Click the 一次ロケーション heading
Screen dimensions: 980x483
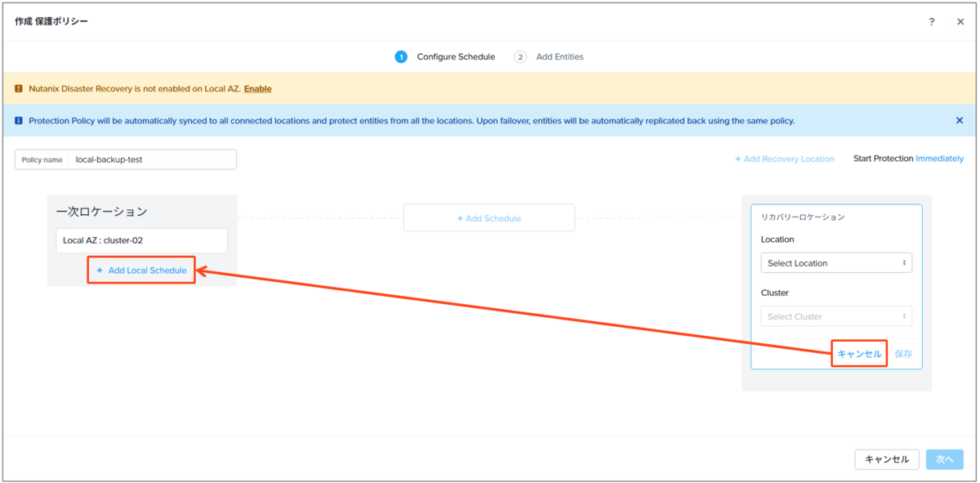coord(101,212)
